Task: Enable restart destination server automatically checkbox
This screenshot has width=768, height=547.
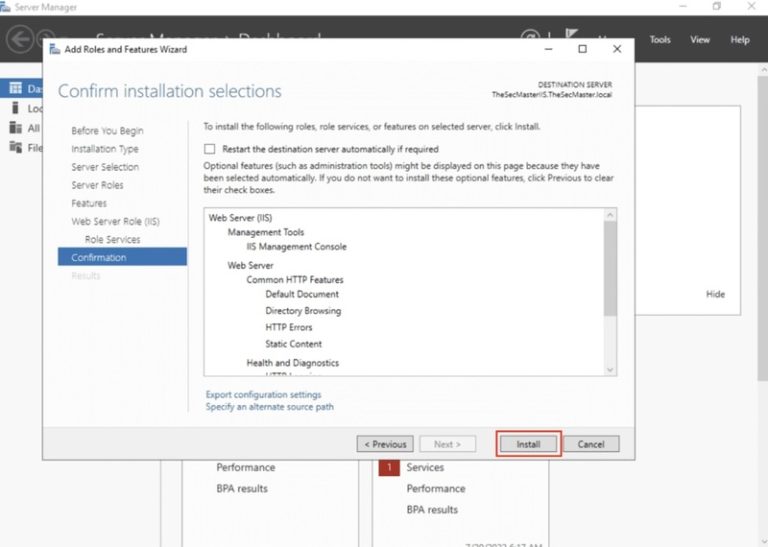Action: tap(210, 149)
